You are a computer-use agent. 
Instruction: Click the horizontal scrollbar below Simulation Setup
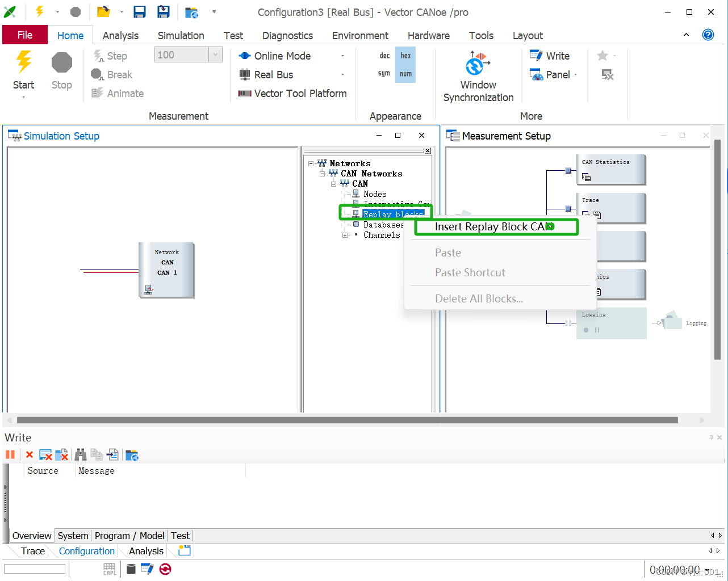pos(348,420)
